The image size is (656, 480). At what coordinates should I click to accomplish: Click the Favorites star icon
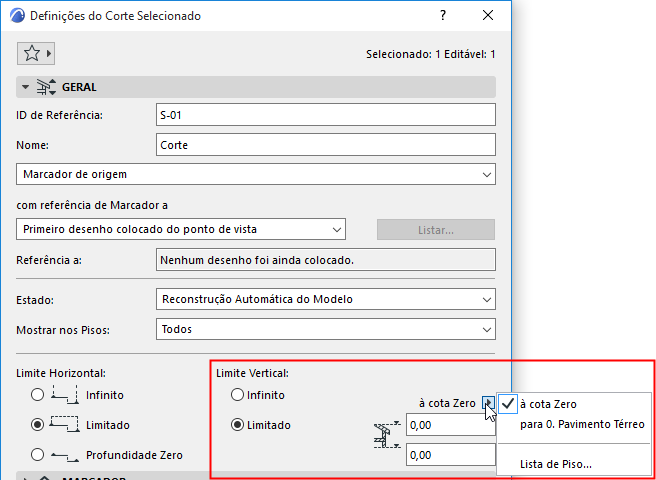(x=31, y=53)
